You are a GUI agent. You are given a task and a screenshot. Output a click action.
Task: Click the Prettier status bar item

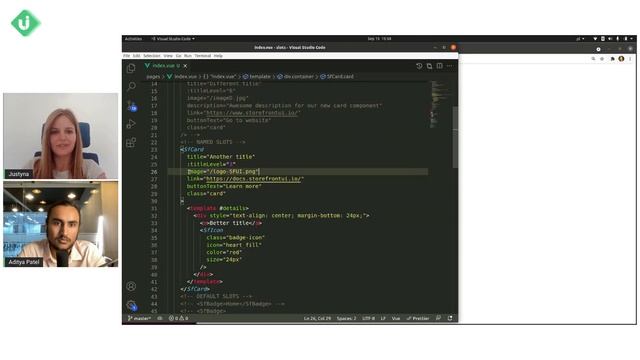click(x=418, y=318)
